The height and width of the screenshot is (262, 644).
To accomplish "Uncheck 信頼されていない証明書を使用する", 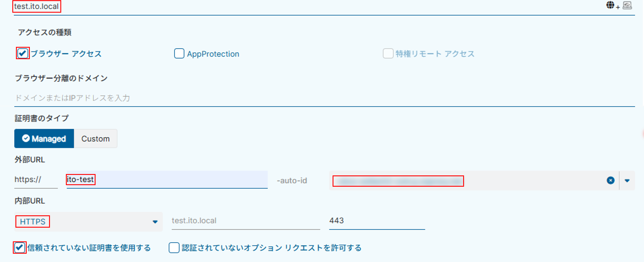I will coord(19,247).
